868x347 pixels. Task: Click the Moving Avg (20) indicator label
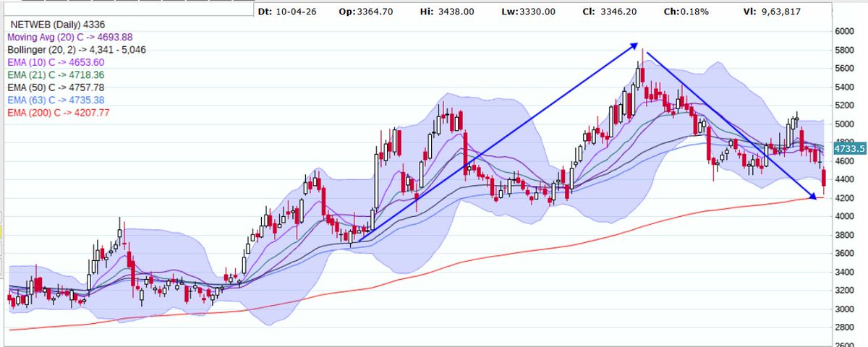click(69, 37)
